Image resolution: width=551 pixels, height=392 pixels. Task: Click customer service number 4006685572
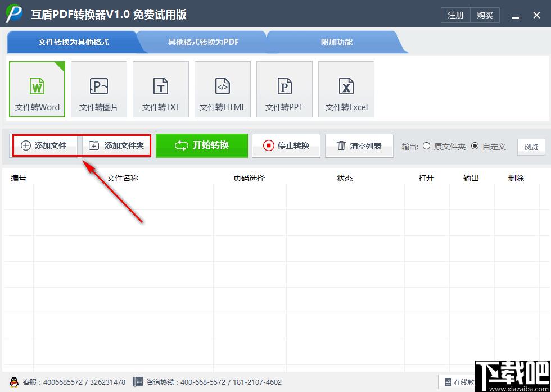tap(63, 382)
